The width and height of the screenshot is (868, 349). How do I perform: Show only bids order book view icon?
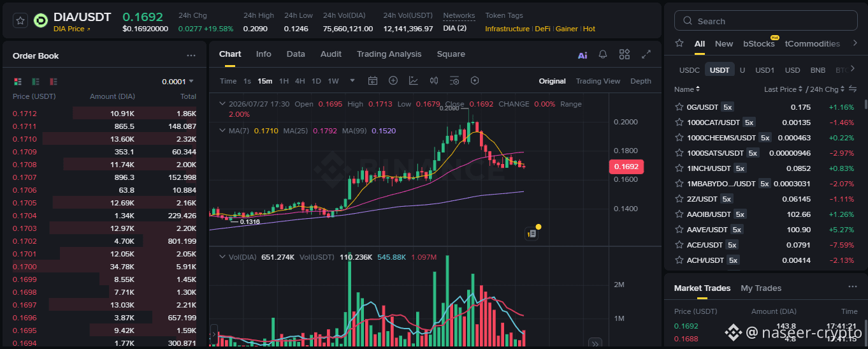[36, 82]
